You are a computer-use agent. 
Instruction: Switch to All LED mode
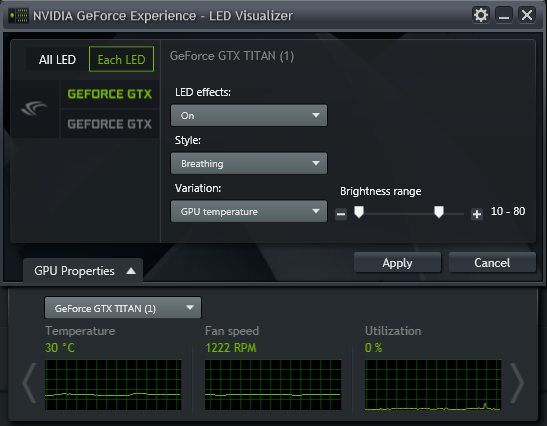click(x=57, y=59)
